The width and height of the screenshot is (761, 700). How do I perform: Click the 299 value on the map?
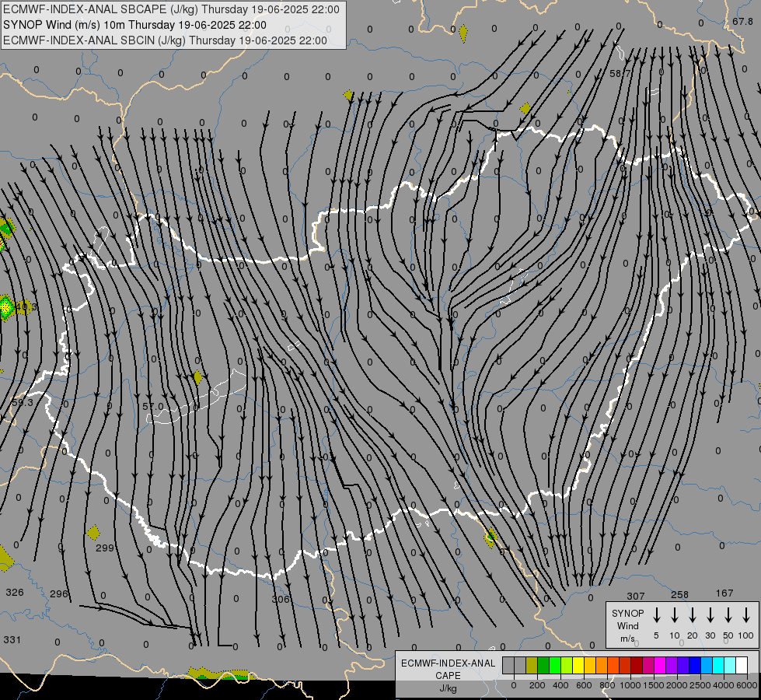(105, 548)
